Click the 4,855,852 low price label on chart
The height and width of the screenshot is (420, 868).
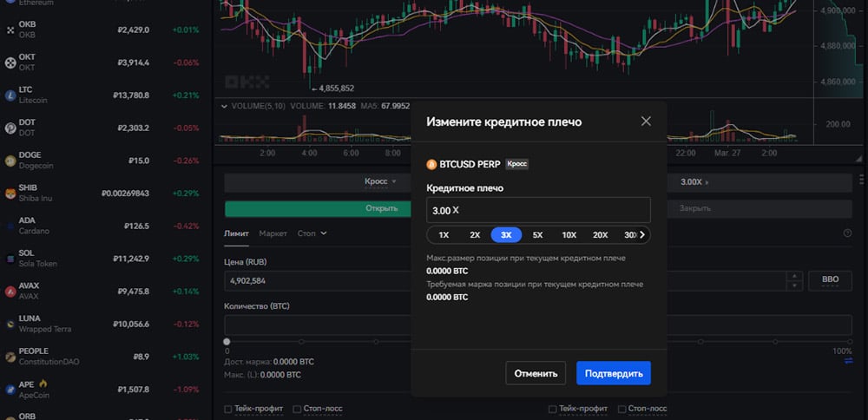(336, 88)
